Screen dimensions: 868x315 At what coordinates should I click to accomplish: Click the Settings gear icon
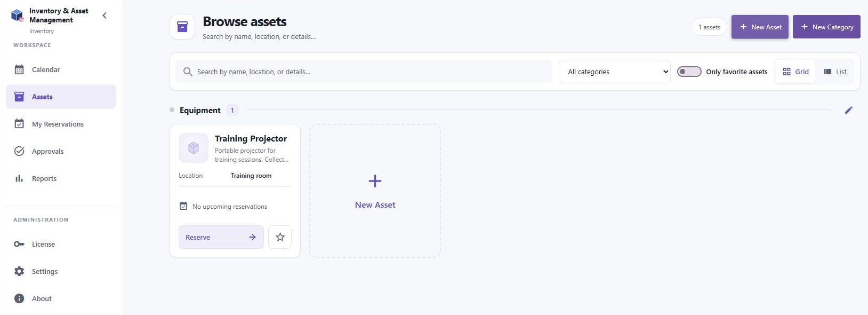point(19,271)
